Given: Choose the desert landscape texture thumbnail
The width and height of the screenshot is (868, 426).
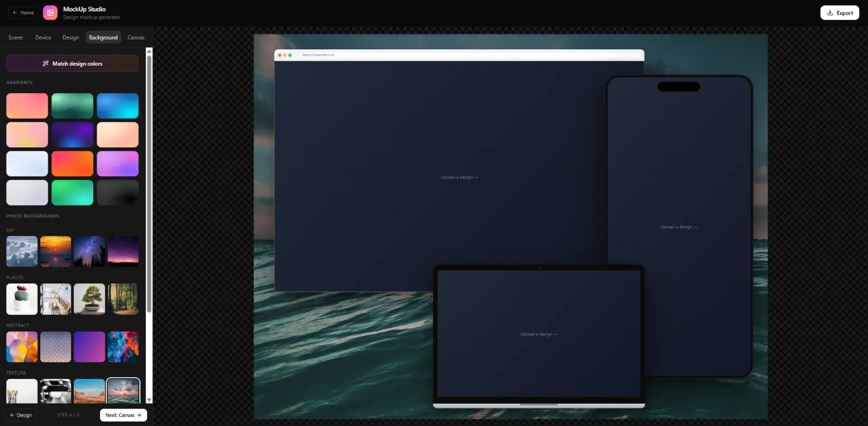Looking at the screenshot, I should pos(90,391).
